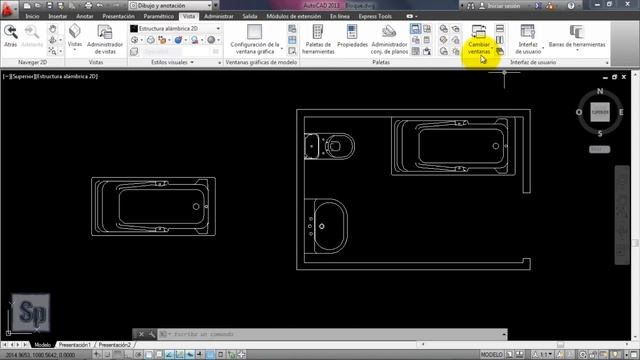This screenshot has height=360, width=640.
Task: Open the annotation scale 1:1 dropdown
Action: [543, 354]
